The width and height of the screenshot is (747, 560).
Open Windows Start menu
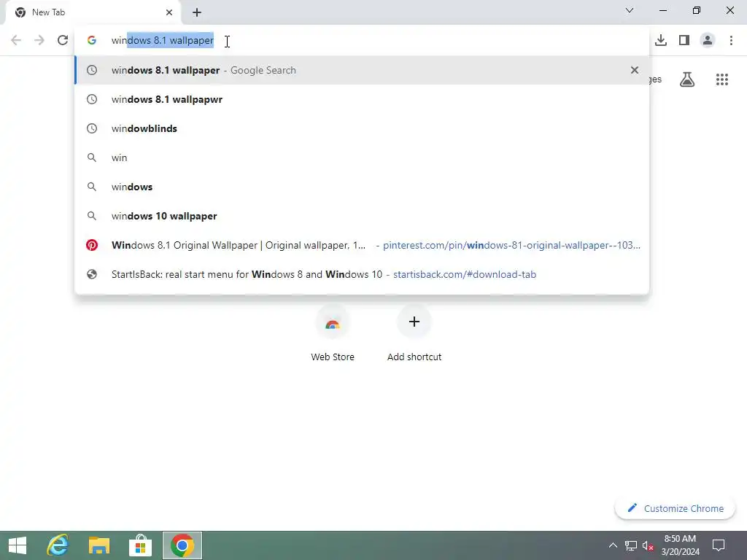point(18,545)
